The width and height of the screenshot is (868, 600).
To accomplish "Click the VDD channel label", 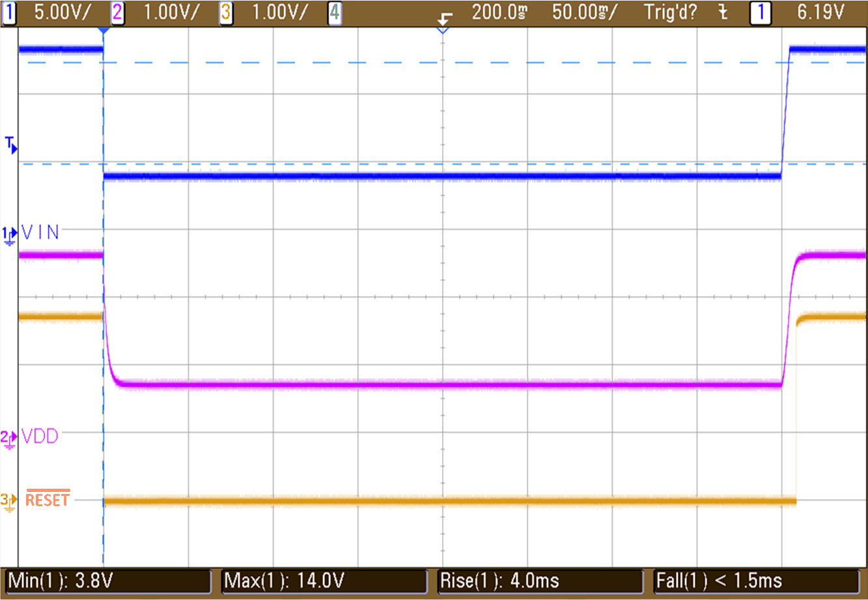I will click(x=40, y=436).
